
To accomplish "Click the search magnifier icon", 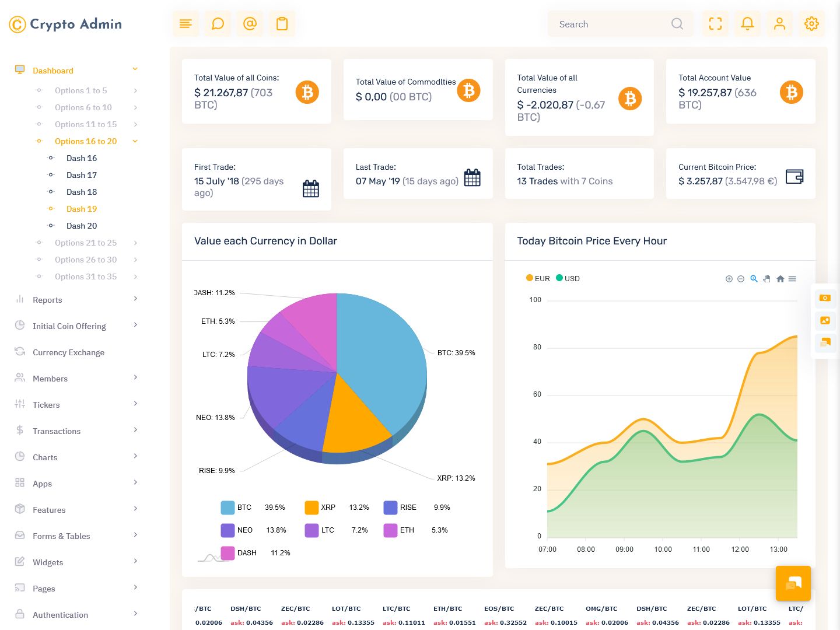I will (677, 24).
